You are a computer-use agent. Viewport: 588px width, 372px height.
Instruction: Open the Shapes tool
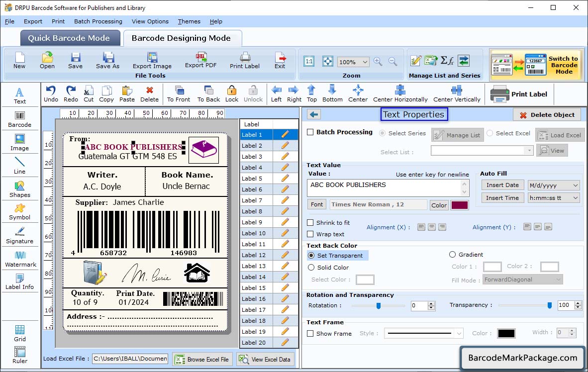[x=19, y=189]
